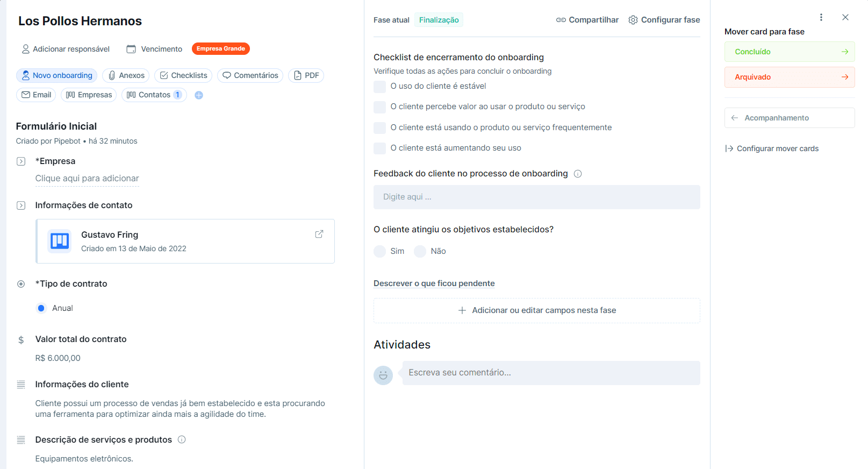The image size is (868, 469).
Task: Click the Compartilhar link
Action: pyautogui.click(x=587, y=20)
